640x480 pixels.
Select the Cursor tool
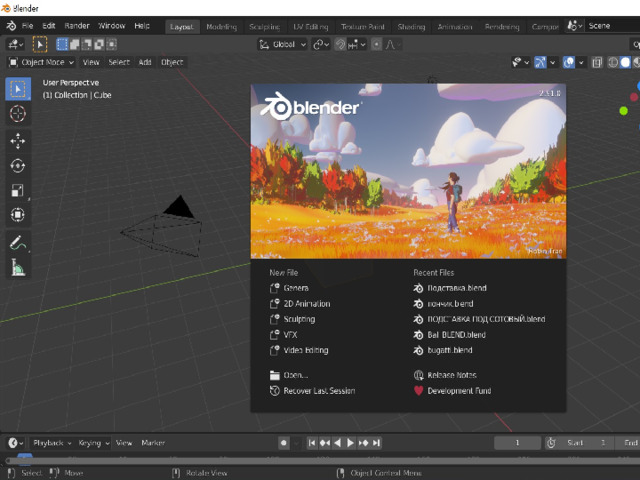(18, 113)
